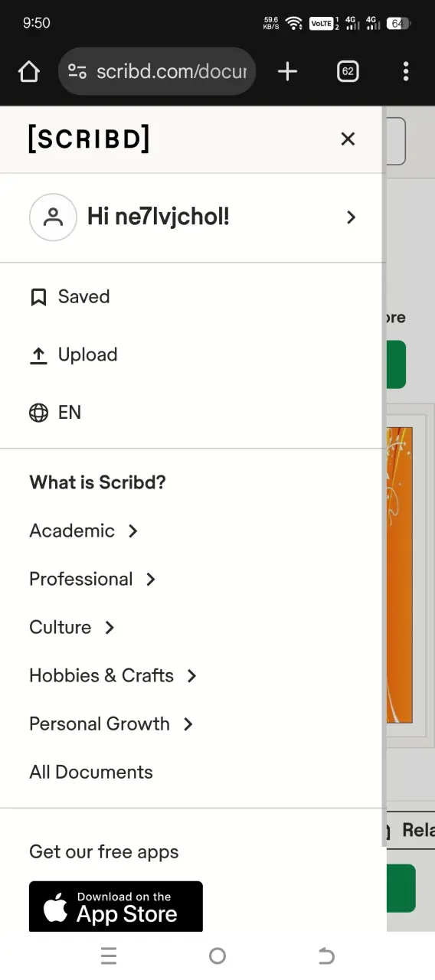Expand the Professional category chevron

(151, 579)
